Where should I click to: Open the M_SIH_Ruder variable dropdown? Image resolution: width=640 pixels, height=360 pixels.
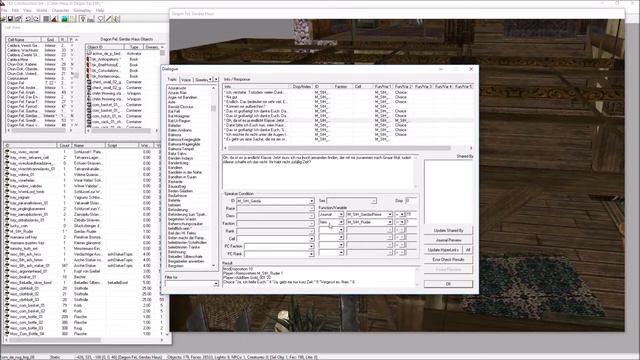390,222
